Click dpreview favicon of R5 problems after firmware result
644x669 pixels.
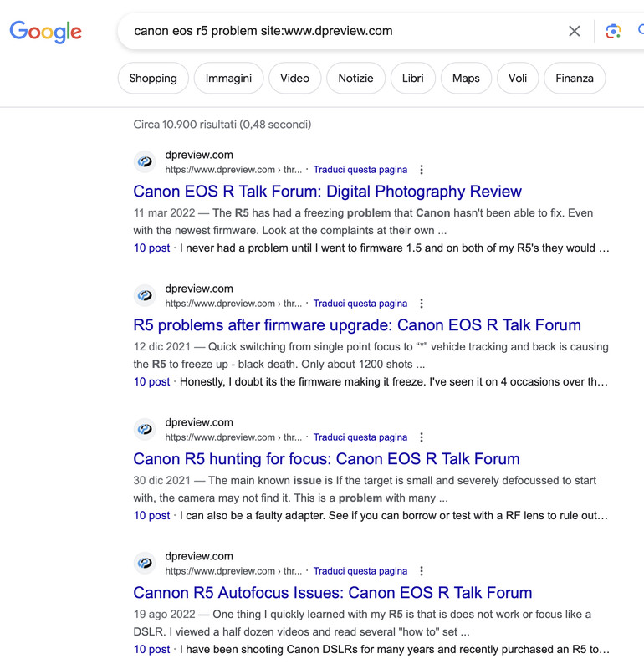(x=145, y=295)
